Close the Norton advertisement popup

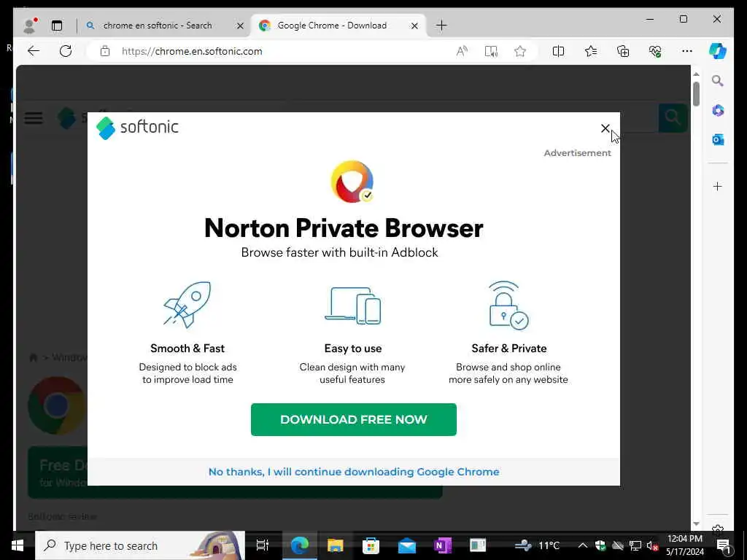point(605,128)
